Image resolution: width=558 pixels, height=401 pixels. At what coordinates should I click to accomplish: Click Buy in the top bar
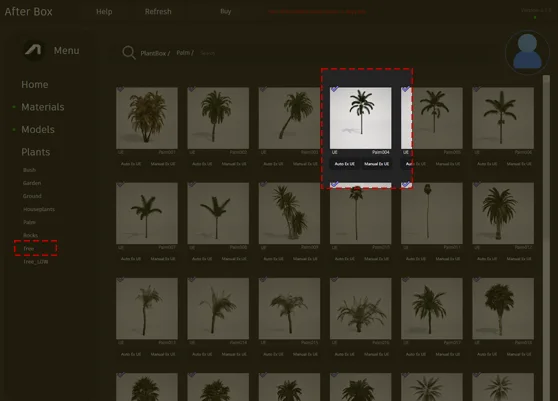click(226, 11)
